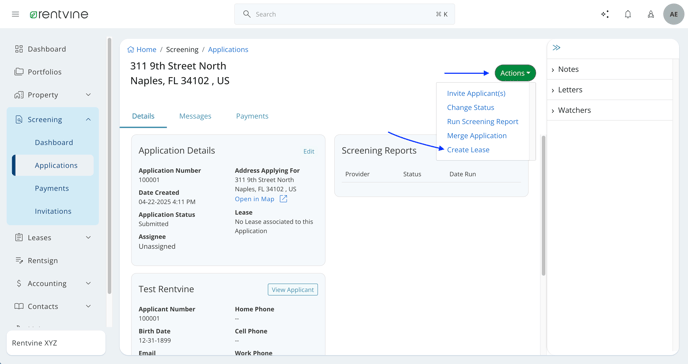This screenshot has height=364, width=688.
Task: Switch to the Messages tab
Action: (x=195, y=116)
